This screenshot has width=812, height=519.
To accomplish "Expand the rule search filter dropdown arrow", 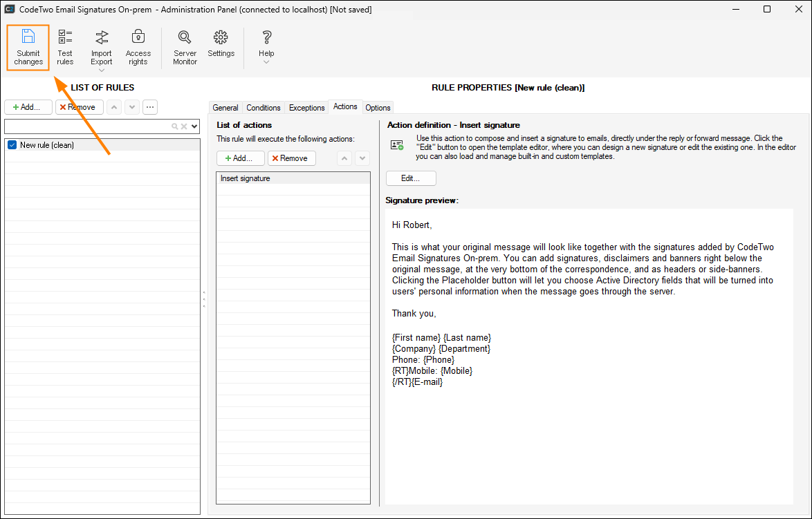I will tap(194, 126).
